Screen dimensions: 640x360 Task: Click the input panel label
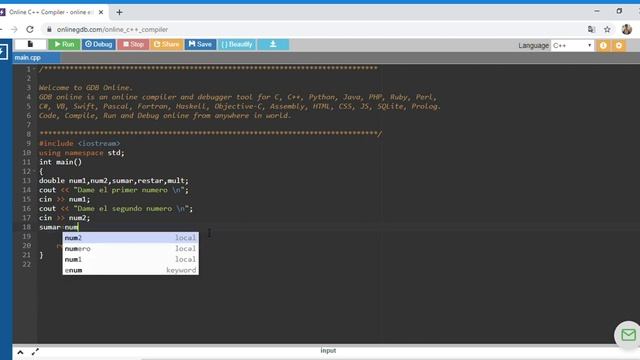tap(328, 351)
